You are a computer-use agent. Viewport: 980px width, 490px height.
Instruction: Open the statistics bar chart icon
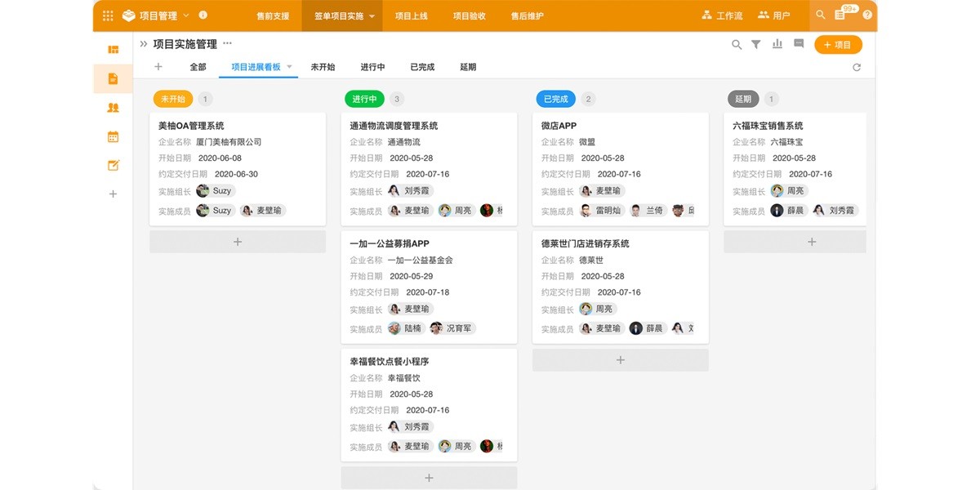pyautogui.click(x=777, y=45)
